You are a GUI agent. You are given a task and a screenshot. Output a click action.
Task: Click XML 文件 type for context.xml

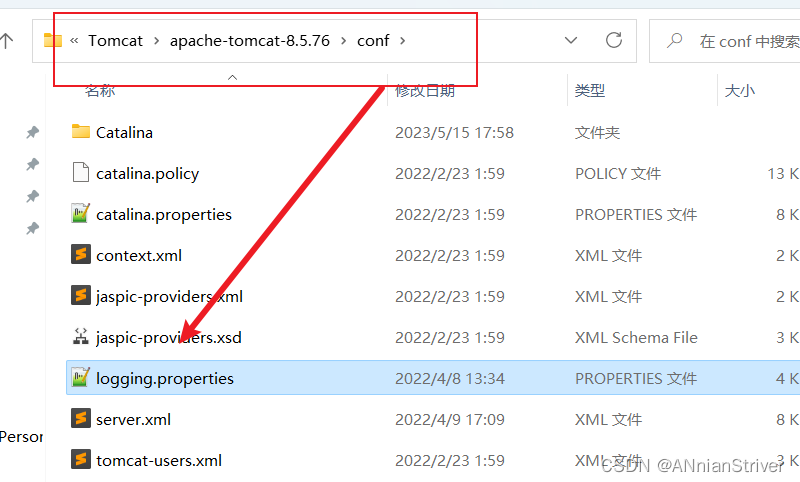tap(609, 256)
